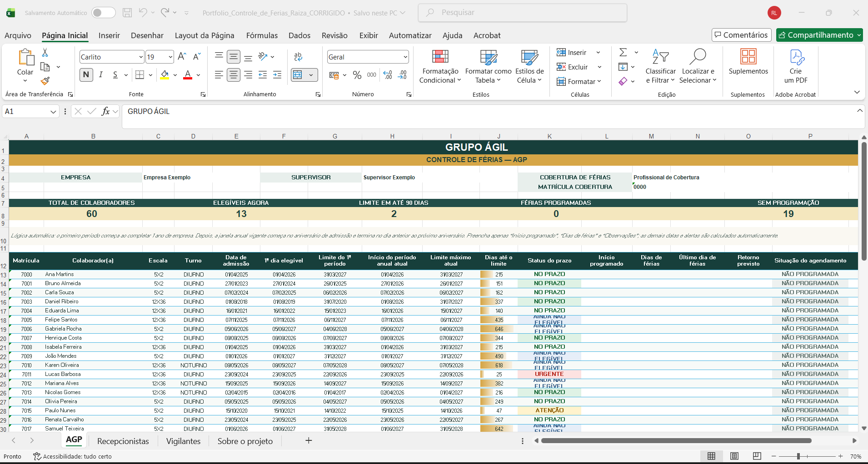Click the Compartilhamento button
Viewport: 868px width, 464px height.
tap(819, 35)
